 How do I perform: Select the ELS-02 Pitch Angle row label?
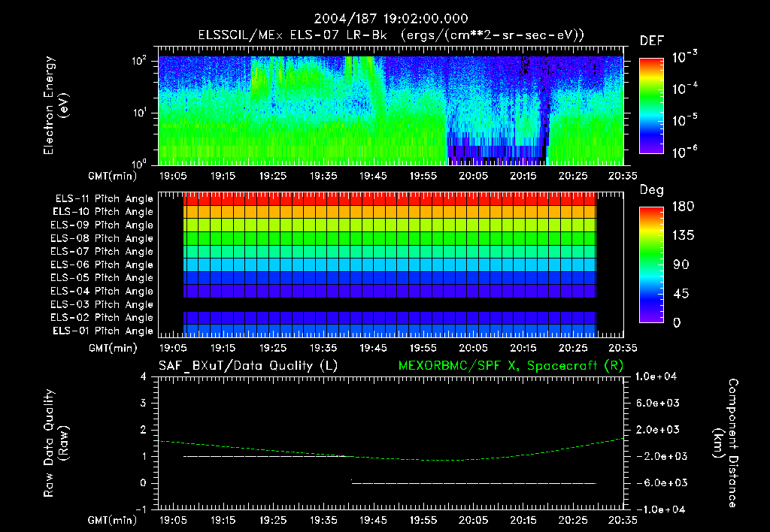coord(102,318)
